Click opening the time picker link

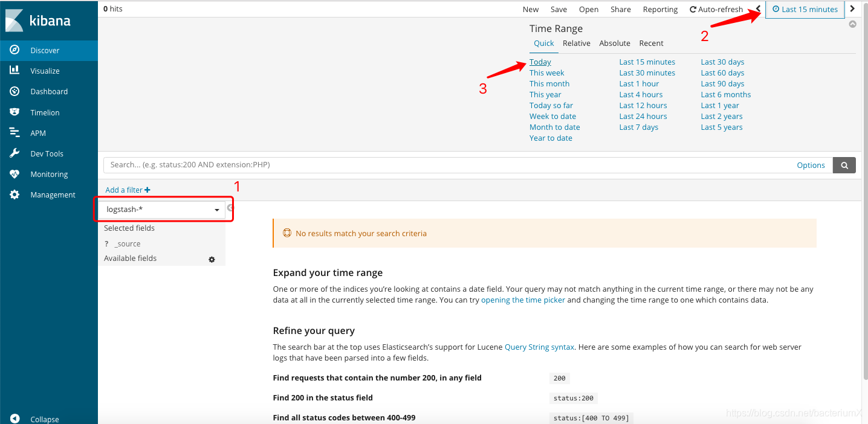[523, 300]
